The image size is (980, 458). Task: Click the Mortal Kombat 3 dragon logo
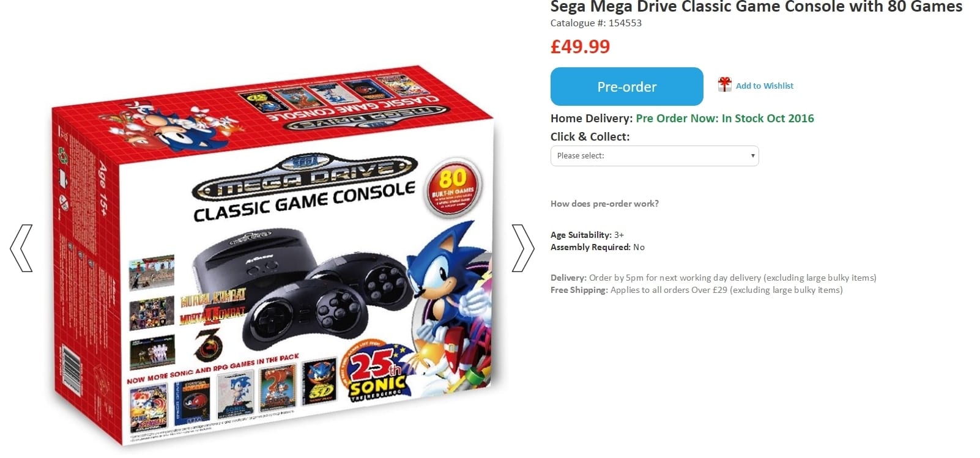[207, 344]
